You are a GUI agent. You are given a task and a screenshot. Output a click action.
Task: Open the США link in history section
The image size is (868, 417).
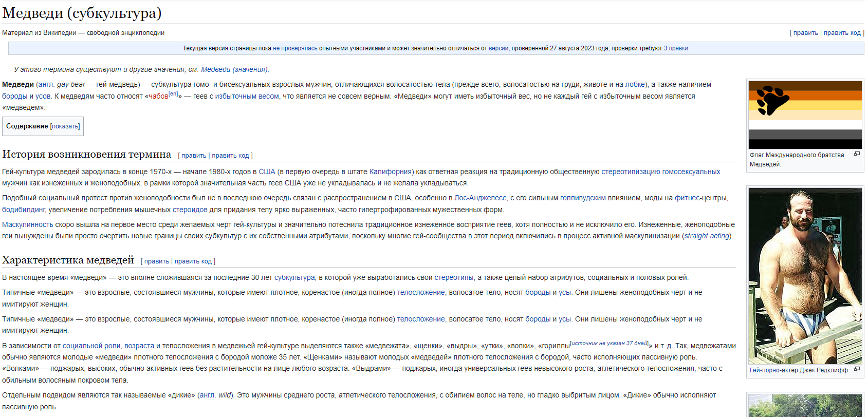click(x=267, y=172)
